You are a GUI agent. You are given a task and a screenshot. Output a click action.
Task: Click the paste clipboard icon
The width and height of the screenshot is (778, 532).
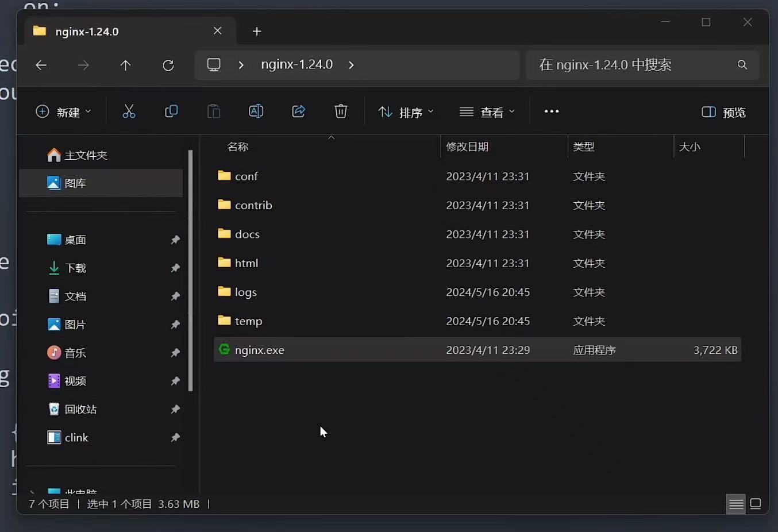pos(214,111)
